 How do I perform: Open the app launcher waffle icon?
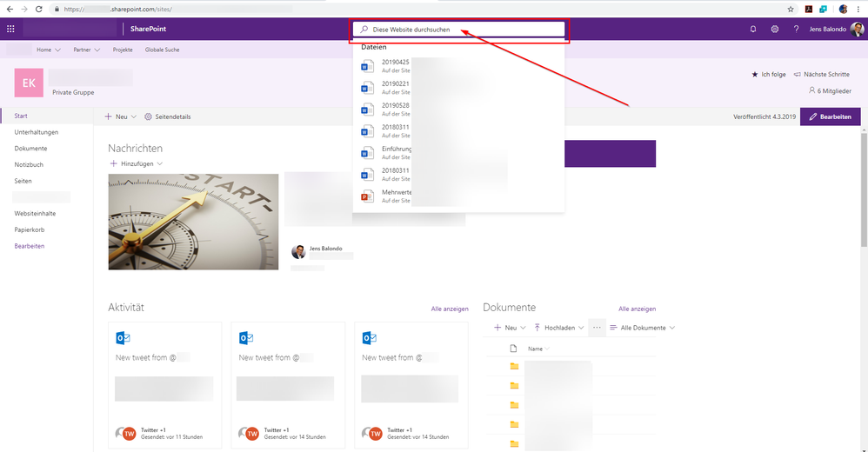click(x=10, y=29)
